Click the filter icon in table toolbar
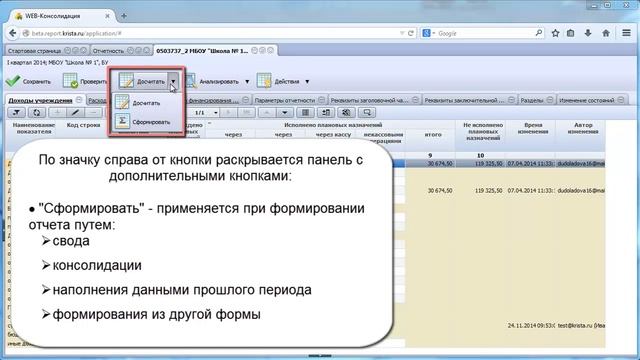This screenshot has width=640, height=360. 16,112
